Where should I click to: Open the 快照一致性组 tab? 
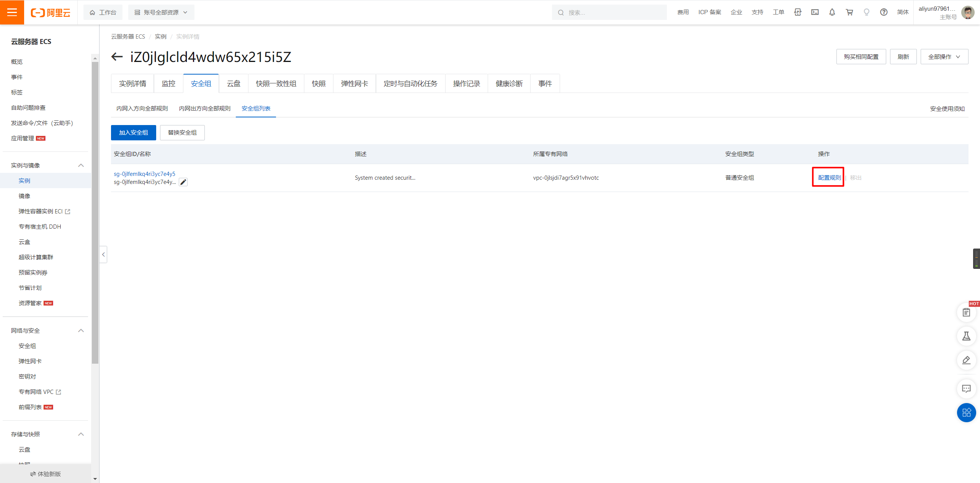(x=276, y=83)
